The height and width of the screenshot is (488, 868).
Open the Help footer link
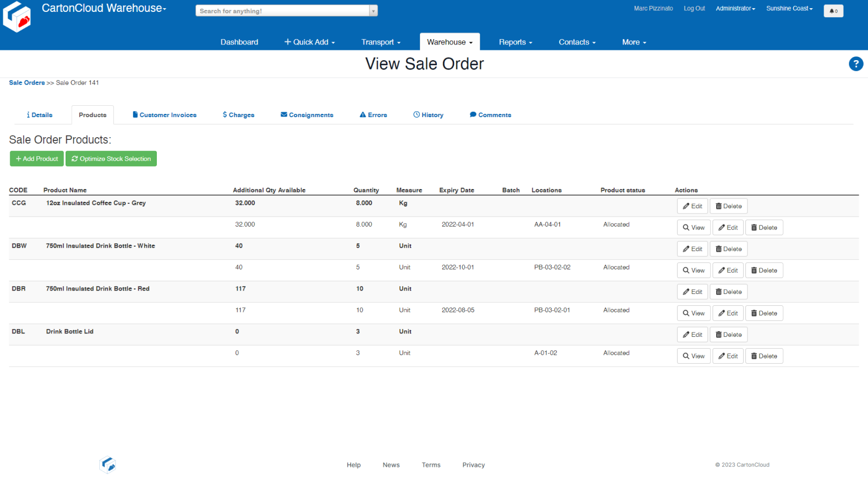[354, 465]
